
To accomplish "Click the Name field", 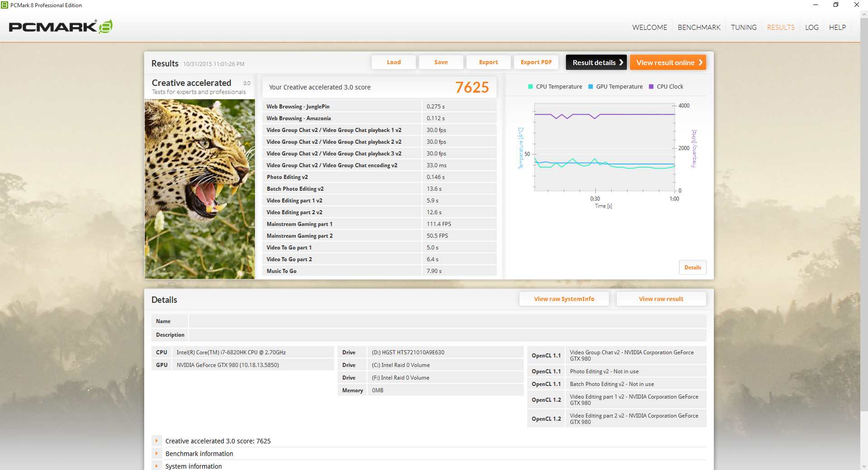I will [x=448, y=321].
